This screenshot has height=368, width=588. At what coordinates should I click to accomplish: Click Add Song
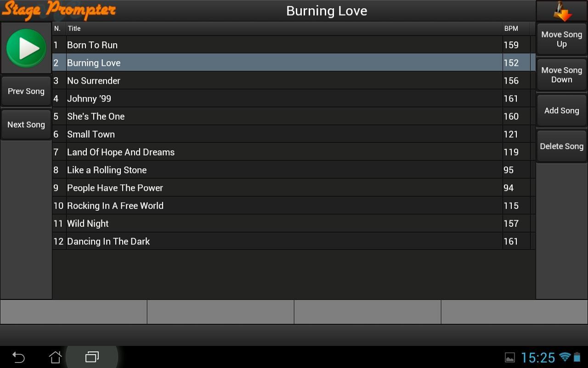tap(562, 111)
